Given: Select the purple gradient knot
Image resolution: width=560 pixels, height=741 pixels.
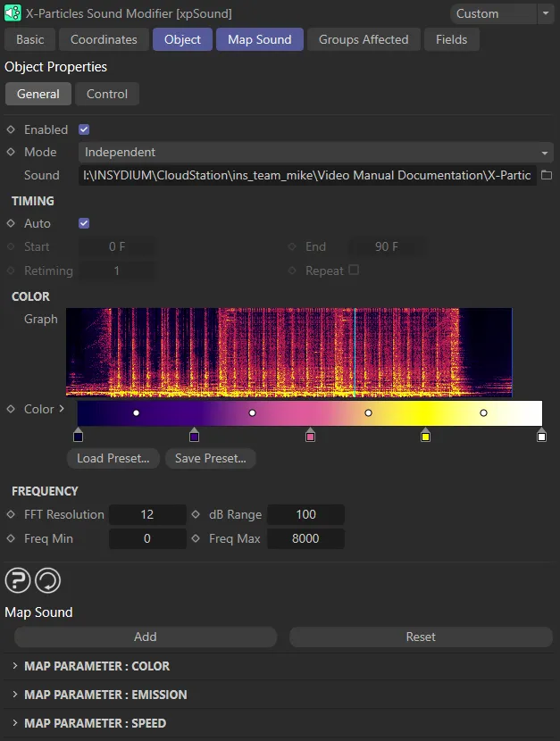Looking at the screenshot, I should [x=194, y=435].
